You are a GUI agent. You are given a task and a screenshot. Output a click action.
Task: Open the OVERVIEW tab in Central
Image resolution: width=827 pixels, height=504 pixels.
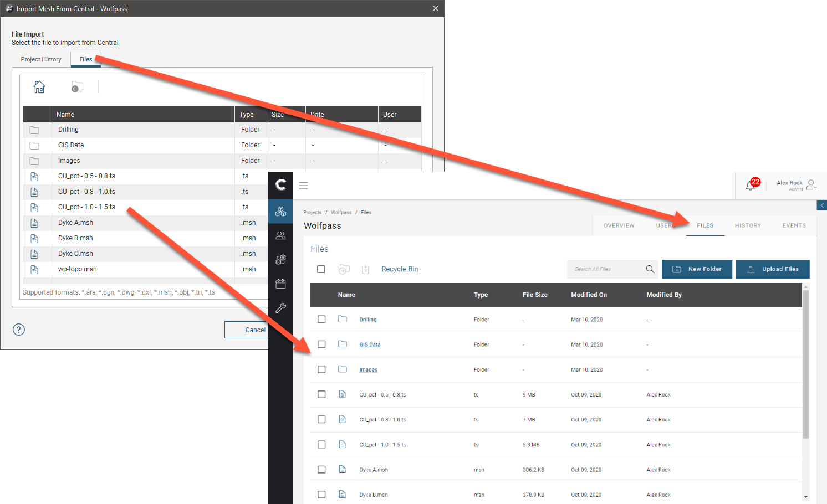619,225
